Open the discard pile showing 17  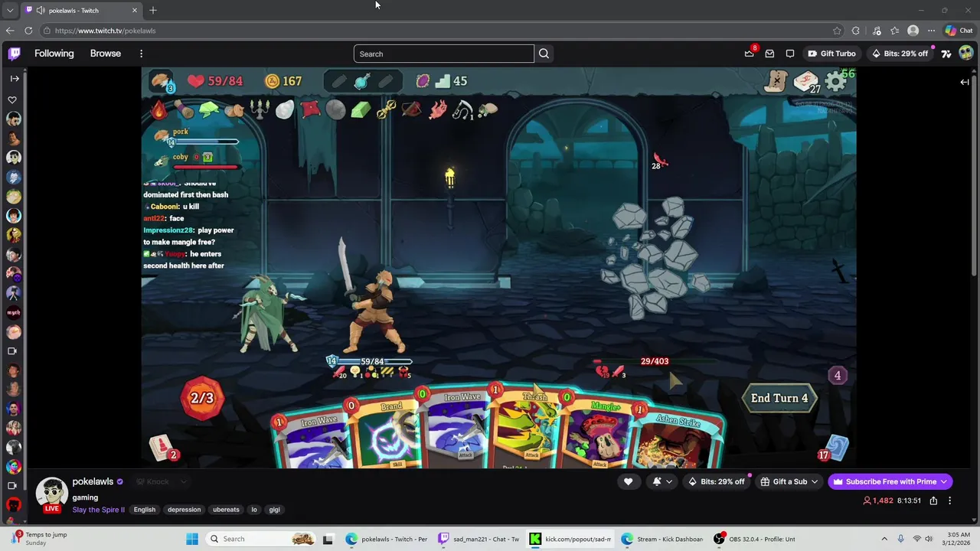(835, 449)
